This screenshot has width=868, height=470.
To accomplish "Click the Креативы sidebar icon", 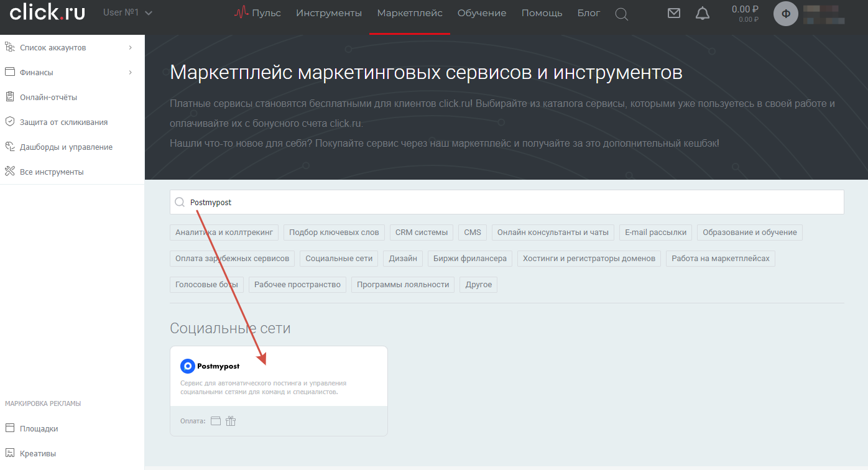I will coord(9,453).
